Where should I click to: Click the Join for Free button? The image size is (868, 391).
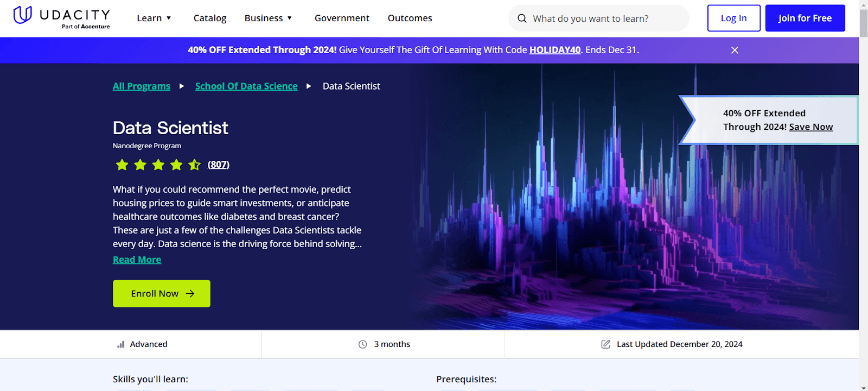805,18
